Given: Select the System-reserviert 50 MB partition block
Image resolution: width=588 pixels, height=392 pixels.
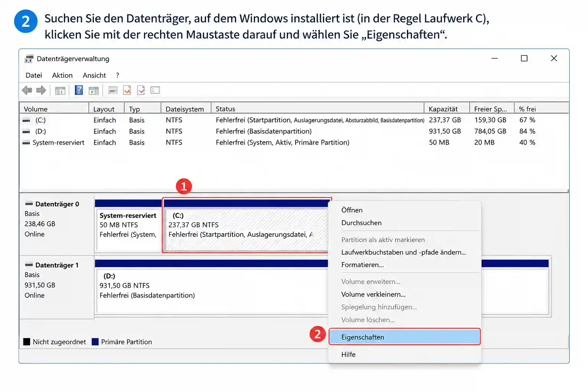Looking at the screenshot, I should coord(128,225).
